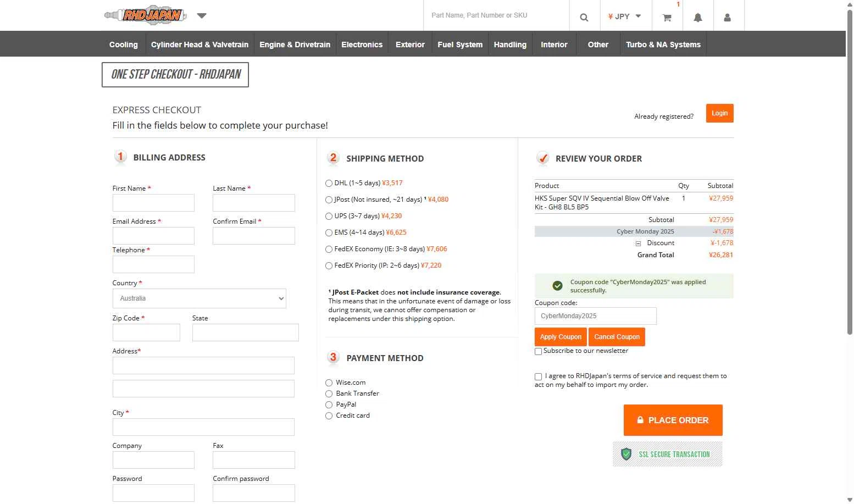Viewport: 854px width, 504px height.
Task: Click the Last Name field
Action: [x=254, y=203]
